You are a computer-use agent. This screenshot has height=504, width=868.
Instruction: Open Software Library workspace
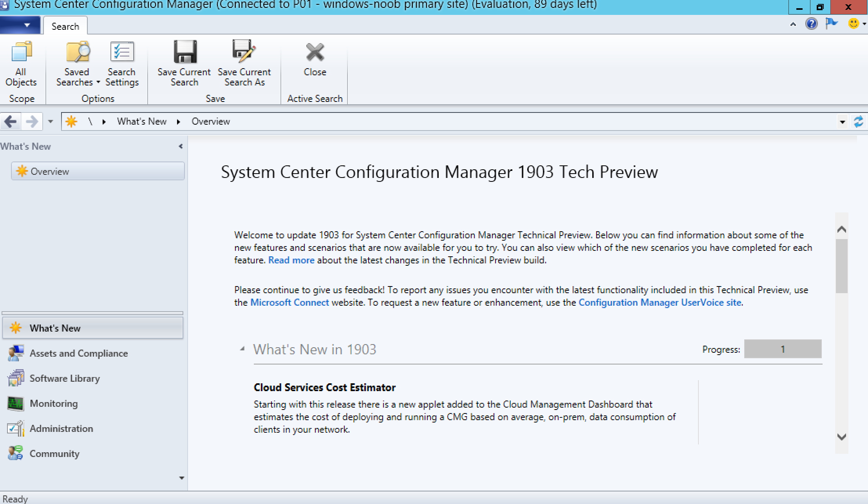point(93,378)
